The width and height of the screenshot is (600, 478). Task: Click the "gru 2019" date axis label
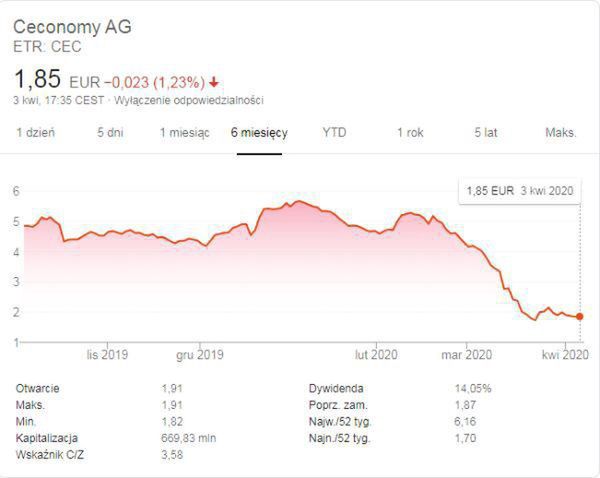(x=199, y=354)
